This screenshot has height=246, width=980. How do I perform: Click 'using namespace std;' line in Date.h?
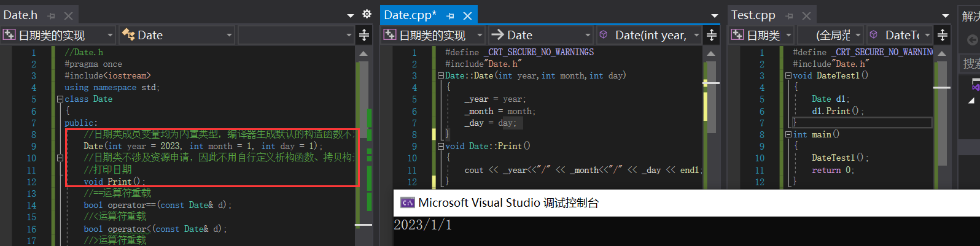tap(112, 87)
